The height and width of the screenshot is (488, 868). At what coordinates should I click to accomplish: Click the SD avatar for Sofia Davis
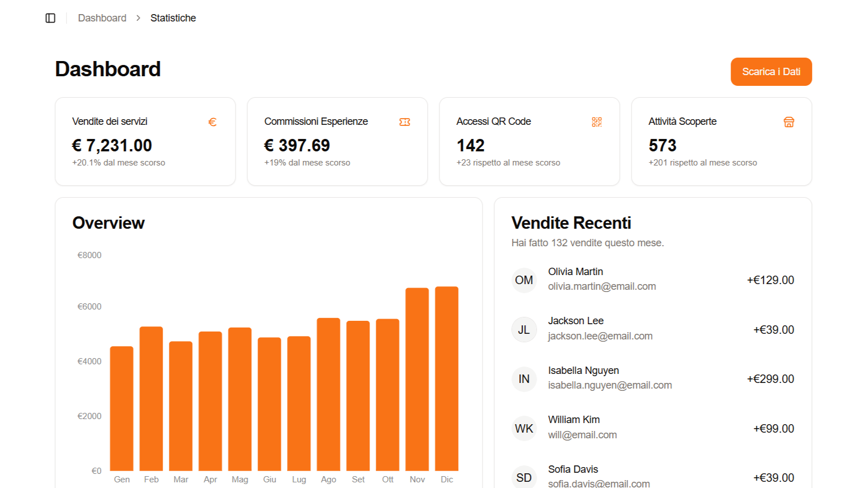pos(524,477)
